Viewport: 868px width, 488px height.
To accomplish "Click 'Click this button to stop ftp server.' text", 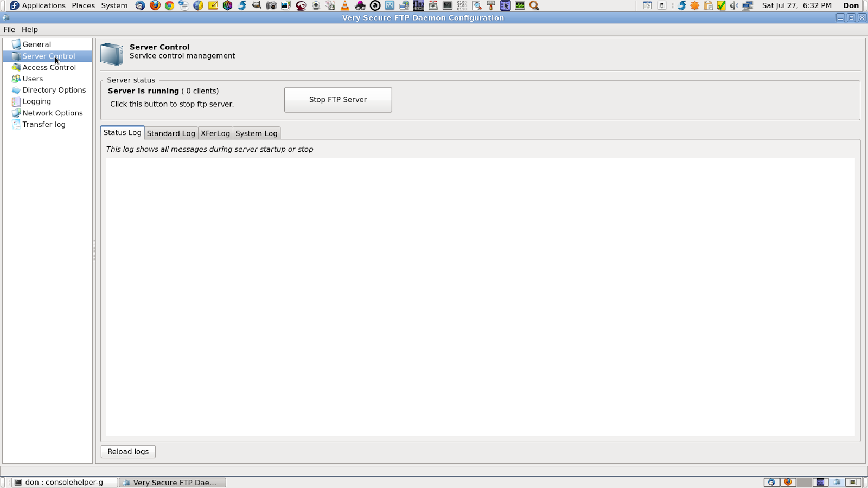I will click(x=172, y=104).
